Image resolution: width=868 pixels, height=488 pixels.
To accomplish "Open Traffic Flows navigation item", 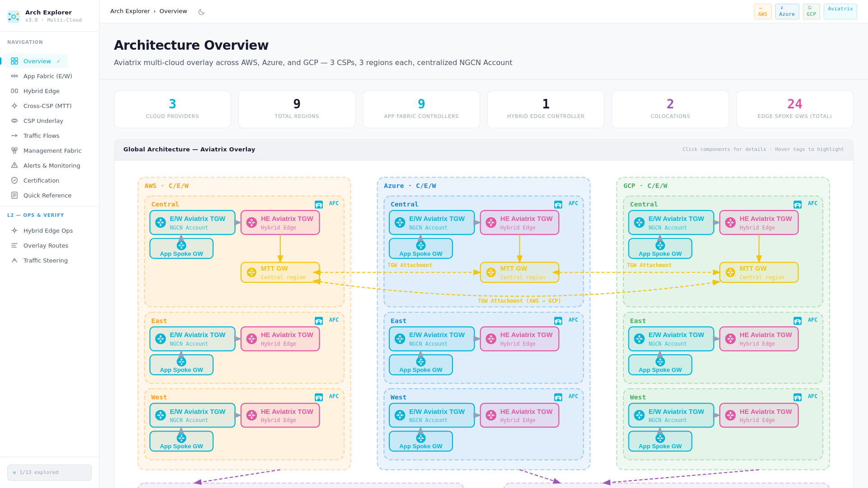I will click(41, 136).
